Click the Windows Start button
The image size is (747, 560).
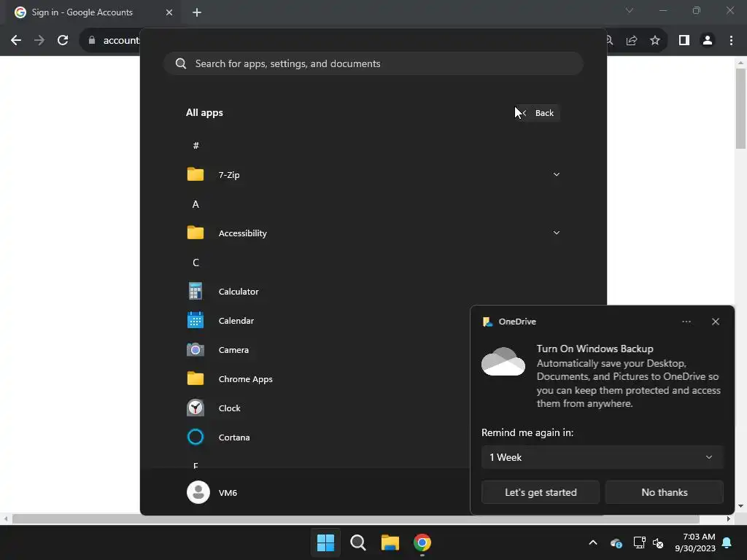326,542
